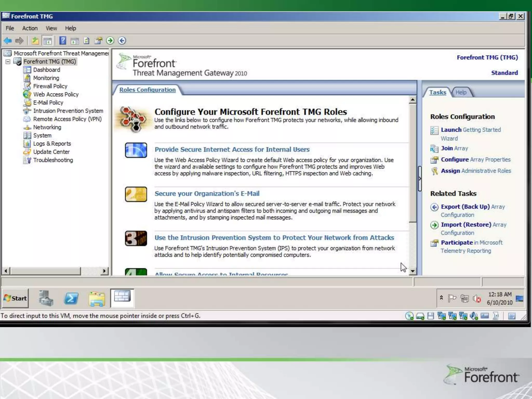Collapse task pane using the side chevron handle

point(420,179)
